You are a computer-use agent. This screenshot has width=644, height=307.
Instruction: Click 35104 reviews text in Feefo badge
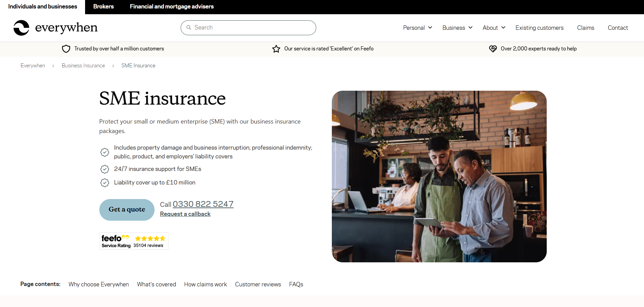(148, 245)
